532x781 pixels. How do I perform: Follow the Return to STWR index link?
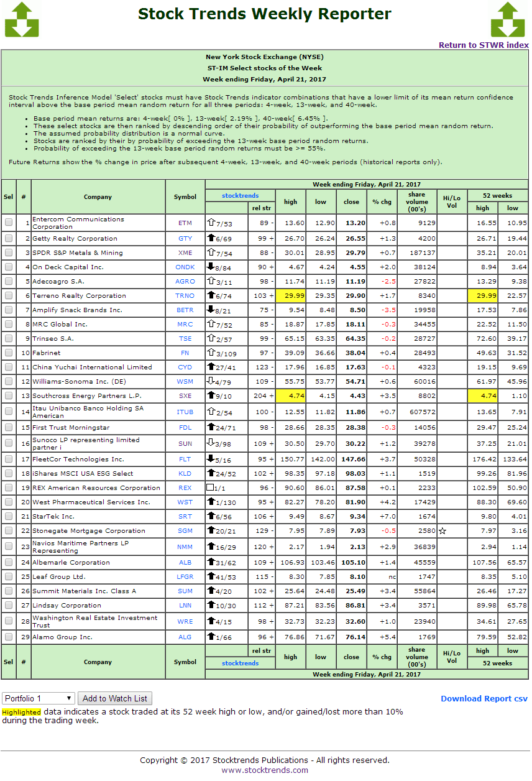click(x=484, y=45)
